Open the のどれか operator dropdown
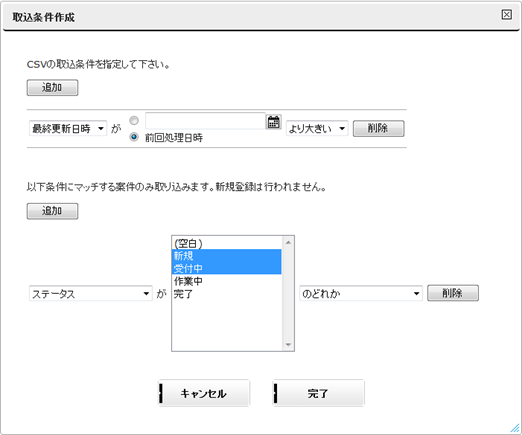Viewport: 522px width, 435px height. click(361, 294)
